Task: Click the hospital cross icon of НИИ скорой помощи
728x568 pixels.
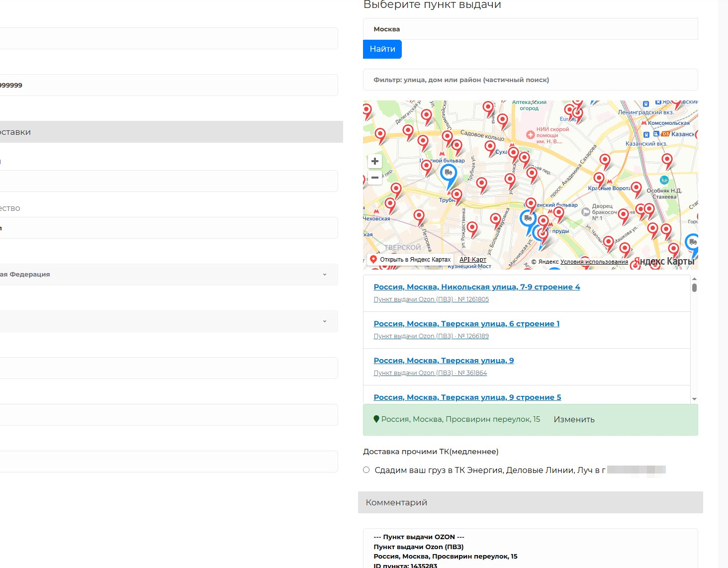Action: (x=531, y=135)
